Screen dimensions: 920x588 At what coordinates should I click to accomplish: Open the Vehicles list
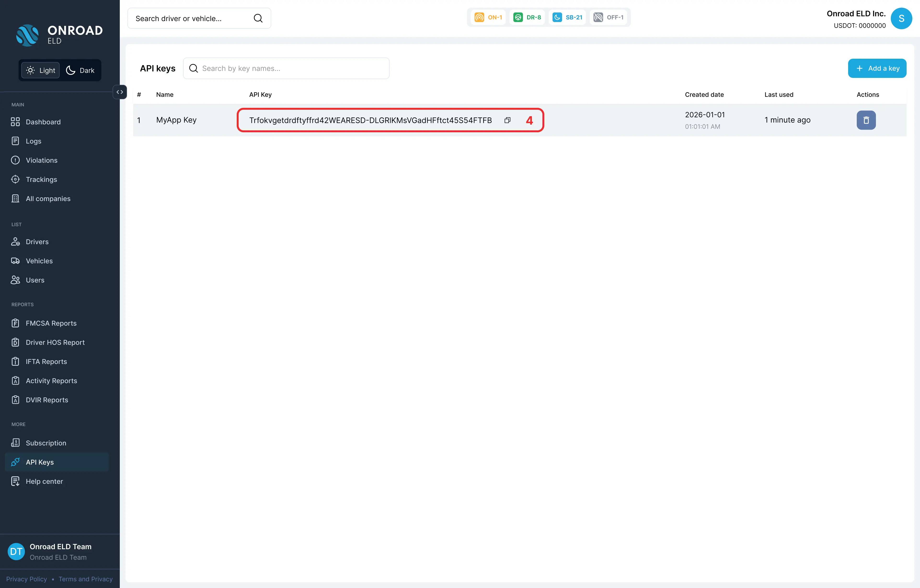click(x=39, y=261)
